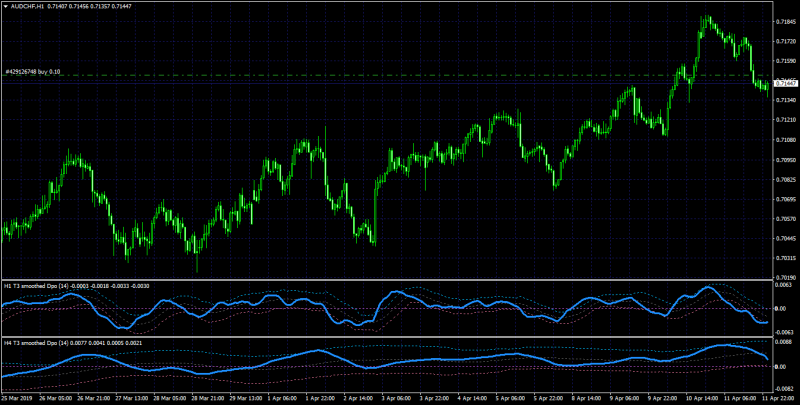The image size is (800, 405).
Task: Click the 0.70570 price axis label
Action: click(x=786, y=219)
